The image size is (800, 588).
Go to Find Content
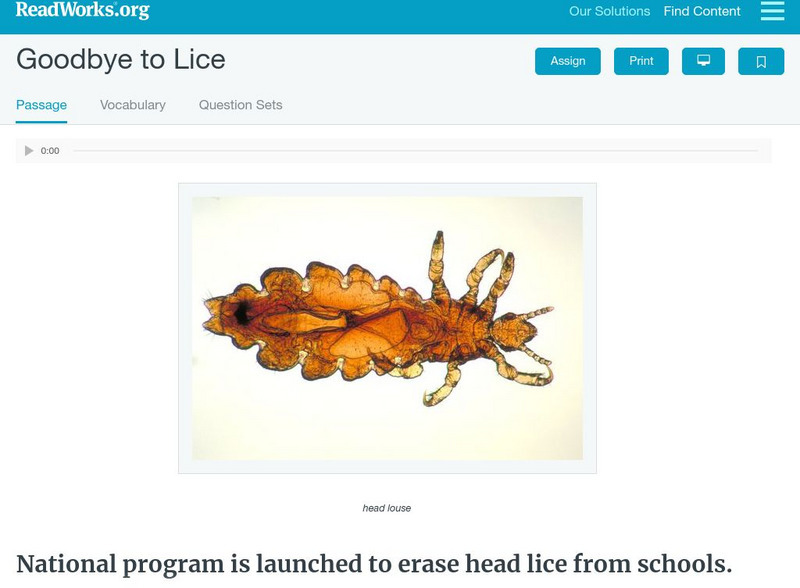(702, 11)
